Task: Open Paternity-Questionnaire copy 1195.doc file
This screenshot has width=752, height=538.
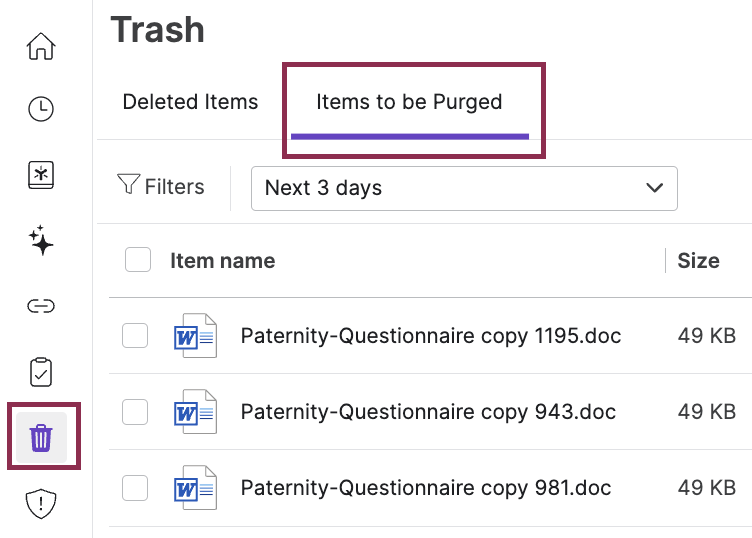Action: tap(431, 336)
